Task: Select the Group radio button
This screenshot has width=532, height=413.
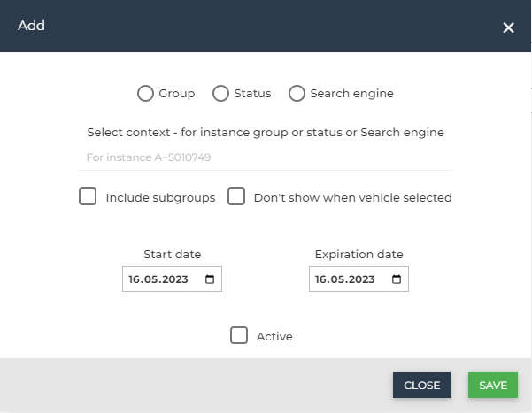Action: pos(145,93)
